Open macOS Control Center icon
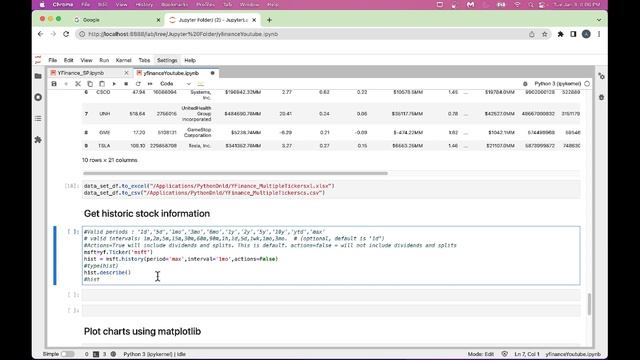The height and width of the screenshot is (360, 640). 542,4
